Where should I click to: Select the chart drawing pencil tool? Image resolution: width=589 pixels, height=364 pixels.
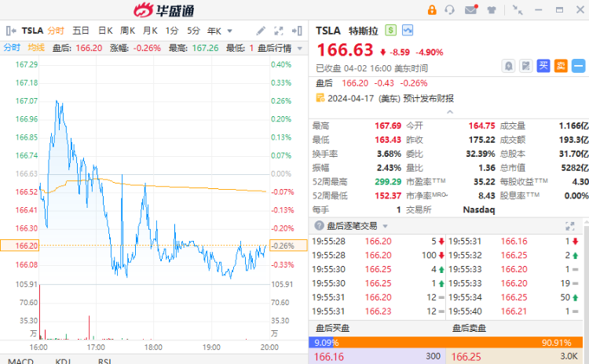[261, 31]
